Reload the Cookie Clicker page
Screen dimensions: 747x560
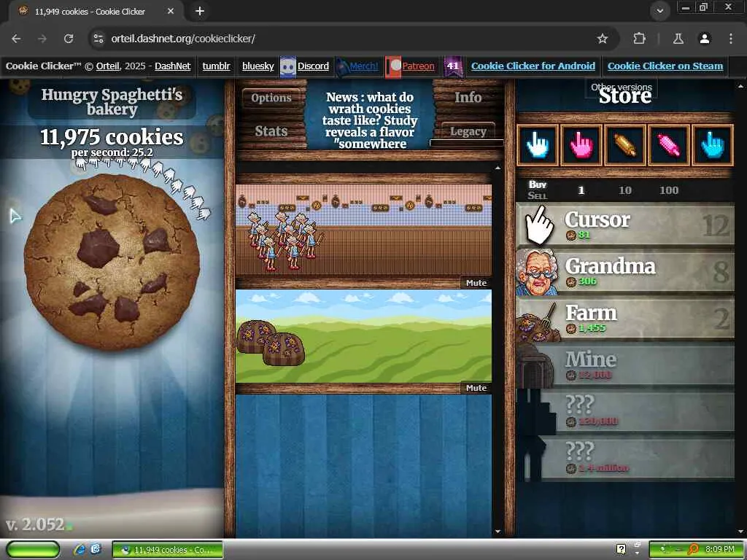69,39
